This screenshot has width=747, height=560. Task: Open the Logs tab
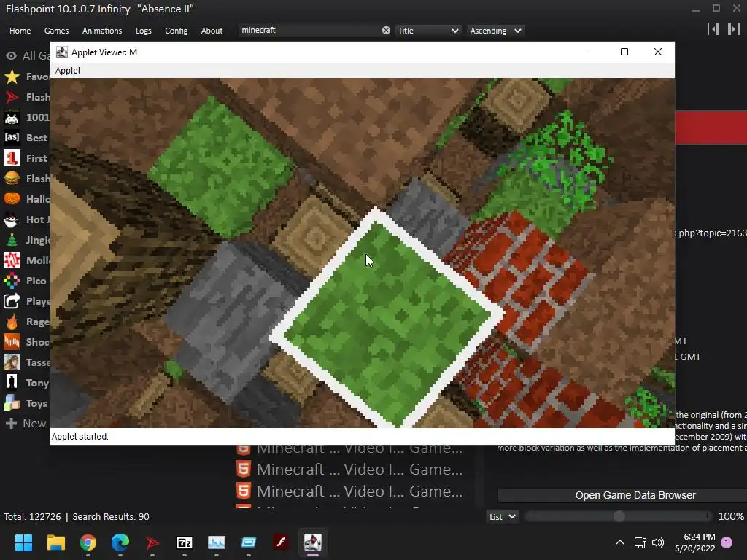144,31
